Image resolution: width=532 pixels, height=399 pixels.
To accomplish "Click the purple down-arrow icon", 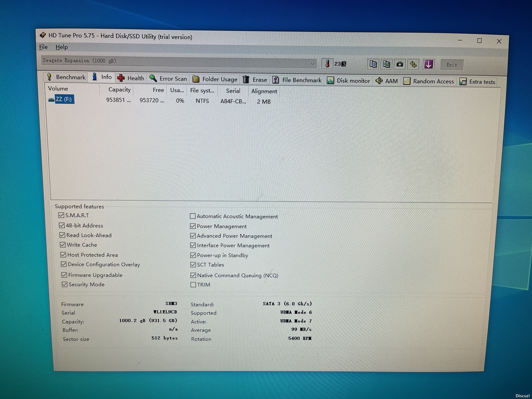I will coord(428,65).
